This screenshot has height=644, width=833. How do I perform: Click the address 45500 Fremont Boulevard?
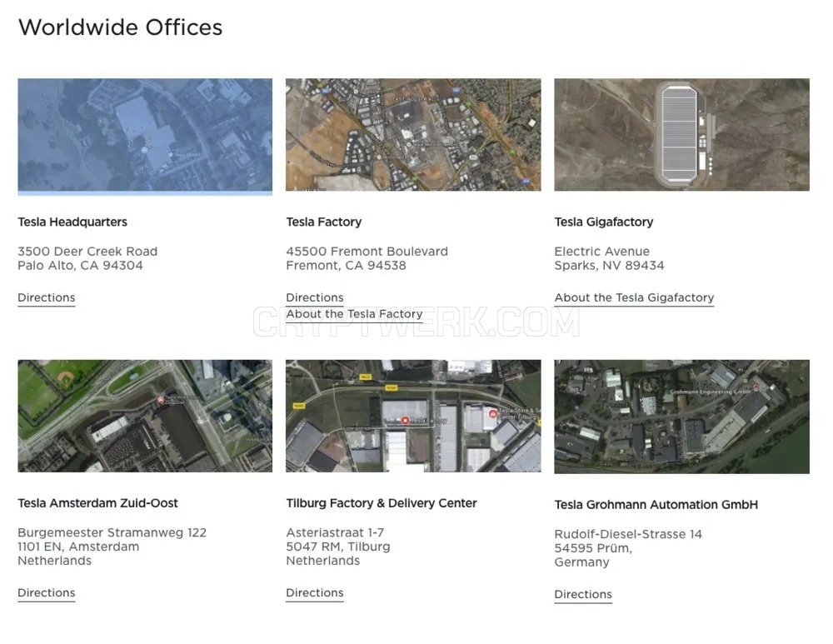pyautogui.click(x=367, y=252)
